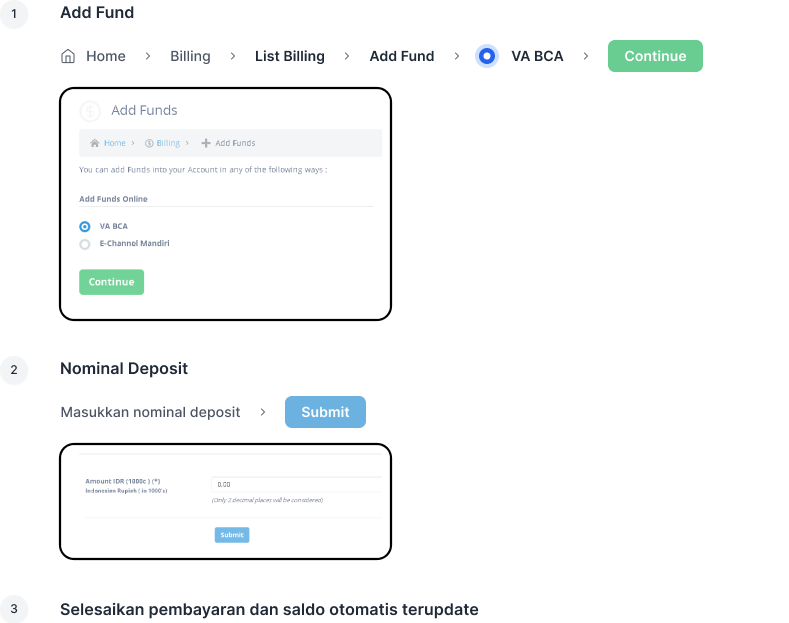Open Add Fund breadcrumb item
This screenshot has width=789, height=623.
(402, 56)
